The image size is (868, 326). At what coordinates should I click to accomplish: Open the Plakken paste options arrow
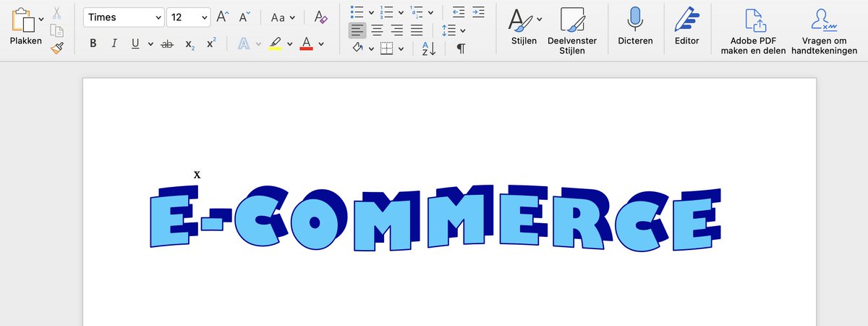click(41, 18)
